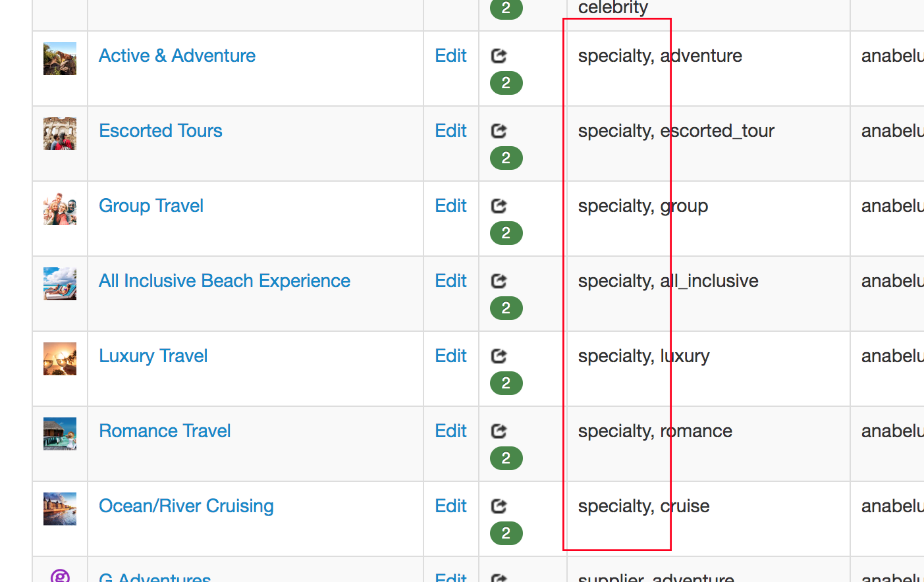Click share icon for All Inclusive Beach Experience
Viewport: 924px width, 582px height.
[499, 281]
